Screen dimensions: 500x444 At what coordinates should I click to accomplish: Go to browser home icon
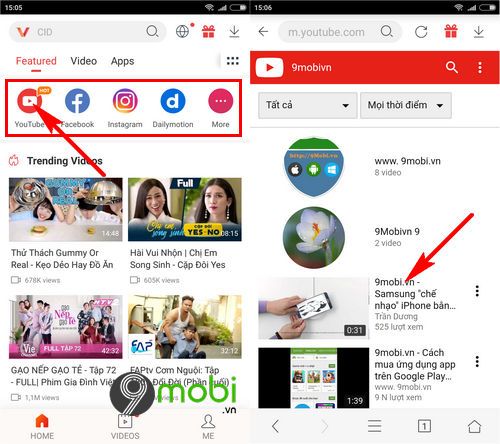coord(474,426)
